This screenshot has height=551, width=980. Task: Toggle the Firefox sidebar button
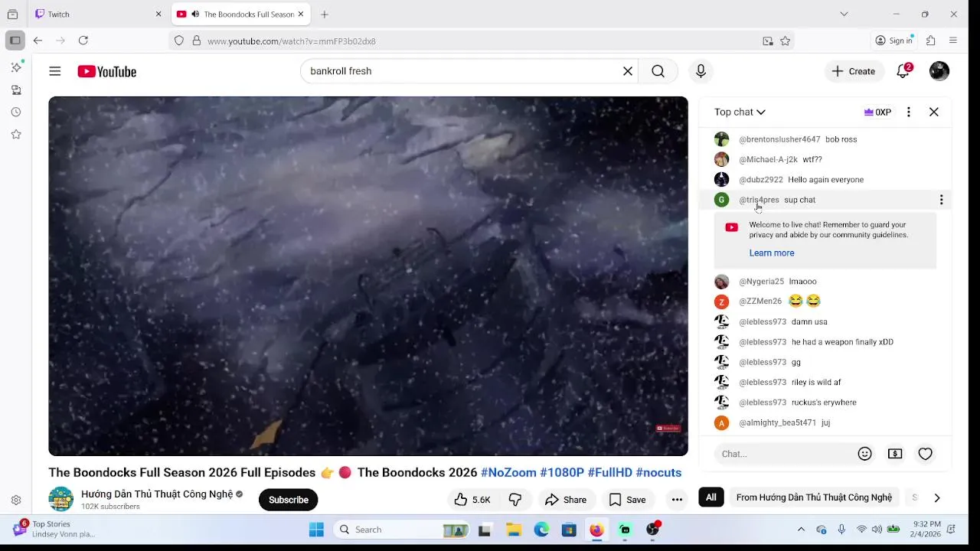15,41
